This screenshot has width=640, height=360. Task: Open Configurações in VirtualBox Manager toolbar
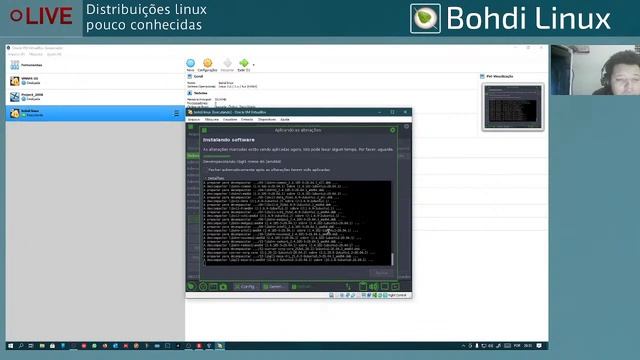point(207,65)
